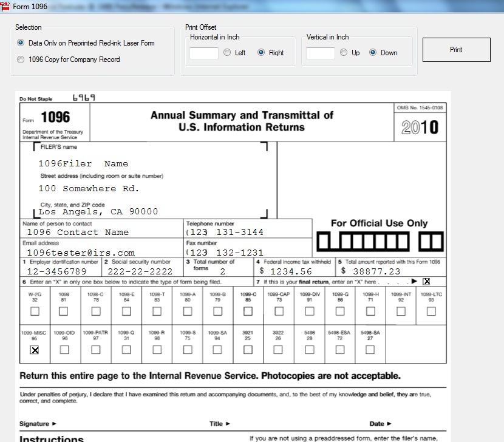Viewport: 504px width, 442px height.
Task: Click the Form 1096 window title icon
Action: [5, 6]
